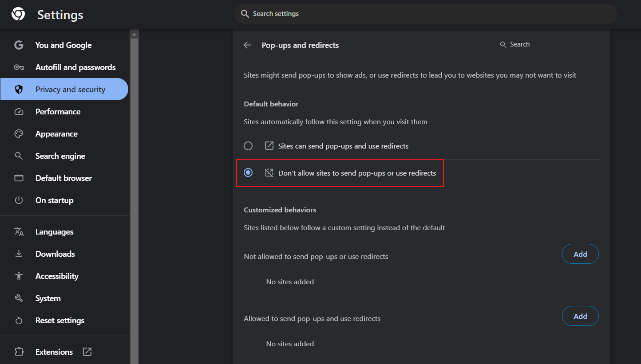Select 'Don't allow sites to send pop-ups' radio

pos(248,173)
